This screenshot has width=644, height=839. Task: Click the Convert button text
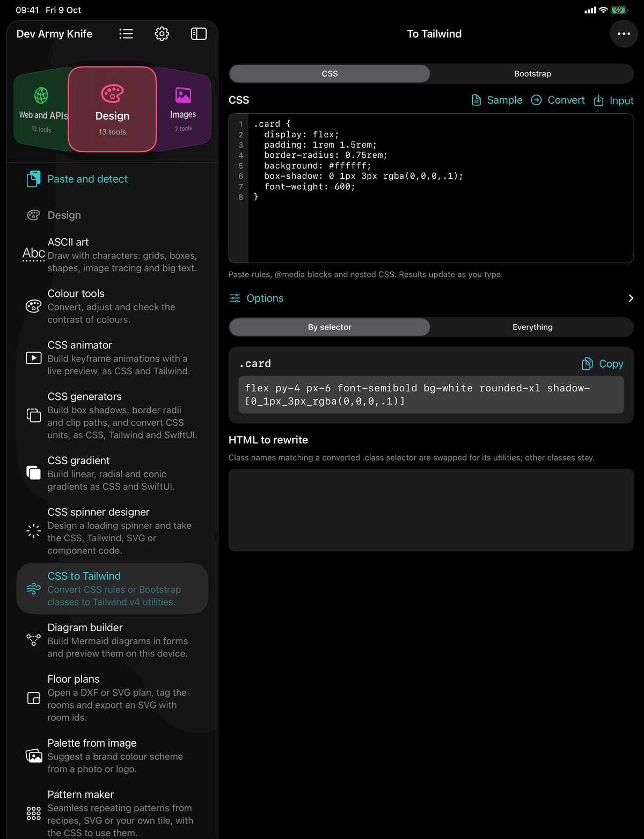pyautogui.click(x=566, y=100)
